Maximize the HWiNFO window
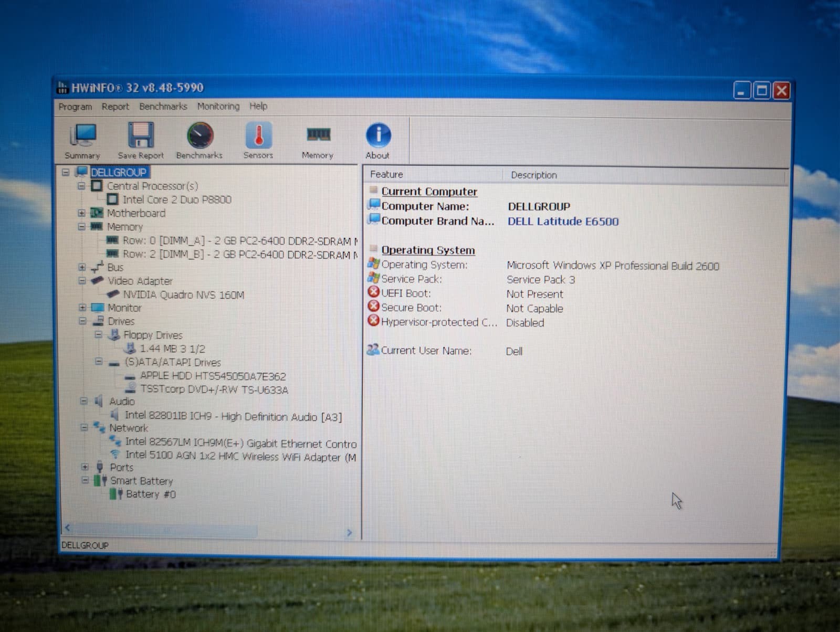 [x=761, y=91]
